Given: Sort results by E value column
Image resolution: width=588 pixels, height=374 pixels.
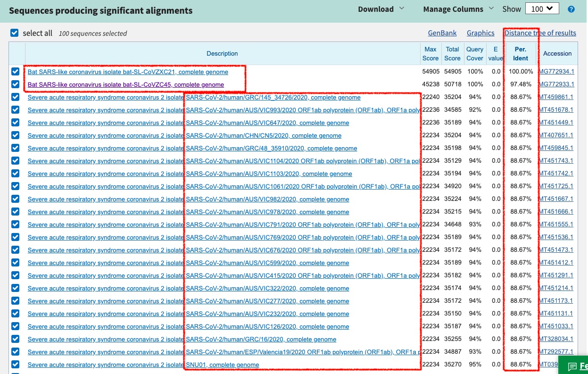Looking at the screenshot, I should tap(495, 53).
